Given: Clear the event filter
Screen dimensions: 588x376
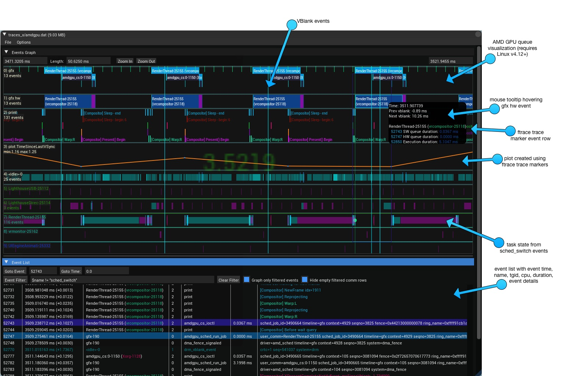Looking at the screenshot, I should click(x=229, y=280).
